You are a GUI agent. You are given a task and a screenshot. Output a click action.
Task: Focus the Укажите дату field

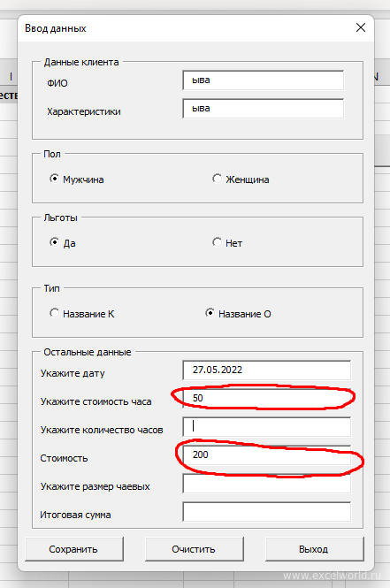(x=266, y=370)
